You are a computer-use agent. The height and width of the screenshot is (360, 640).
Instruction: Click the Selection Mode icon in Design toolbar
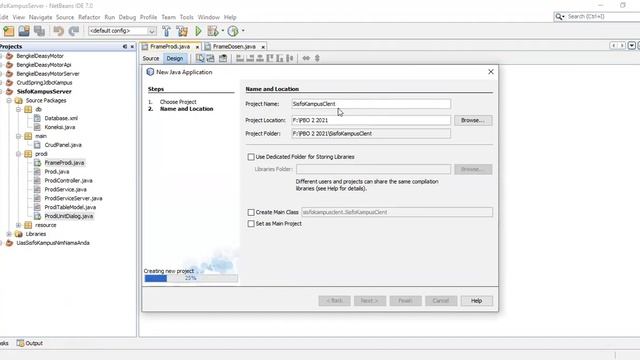(x=200, y=58)
